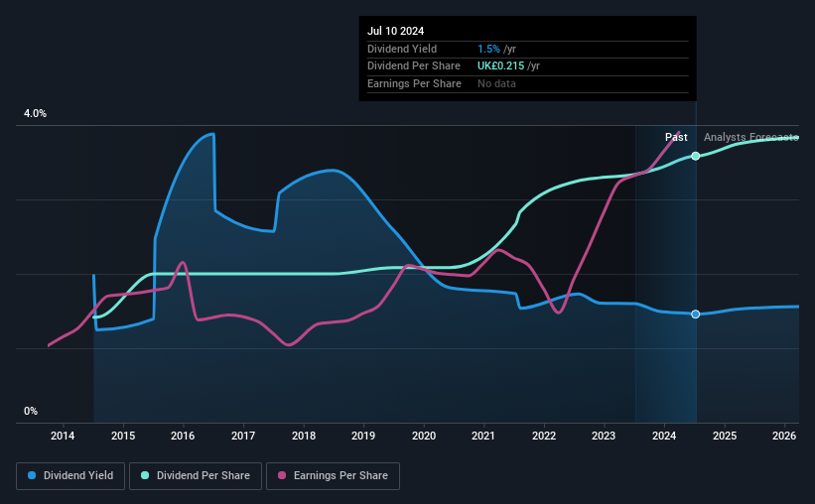This screenshot has height=504, width=815.
Task: Click the 2025 x-axis label
Action: [725, 436]
